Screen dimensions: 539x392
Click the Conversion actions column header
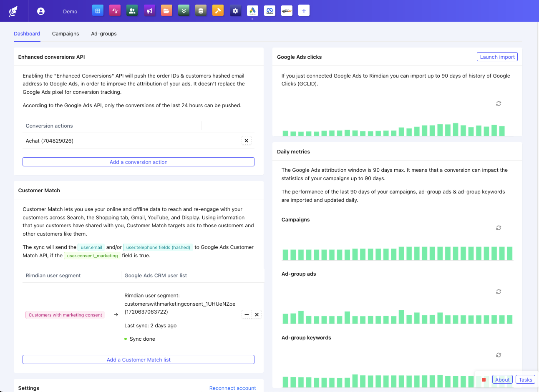[49, 126]
